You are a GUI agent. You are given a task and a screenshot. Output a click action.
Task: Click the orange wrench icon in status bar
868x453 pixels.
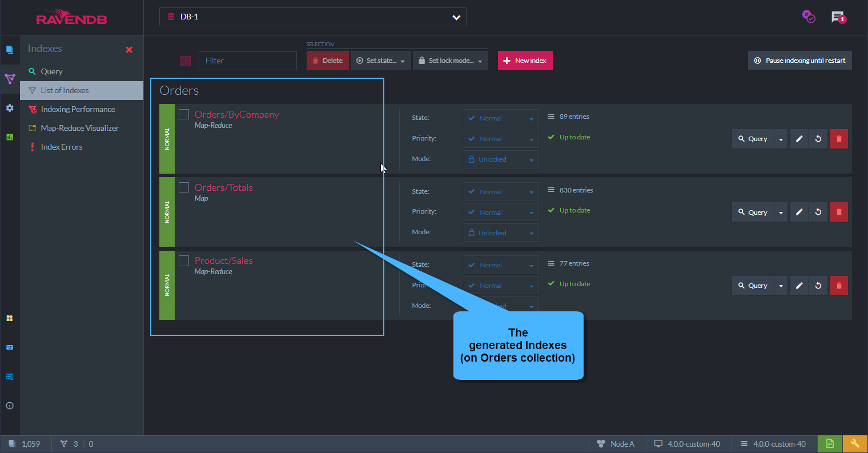pos(855,444)
